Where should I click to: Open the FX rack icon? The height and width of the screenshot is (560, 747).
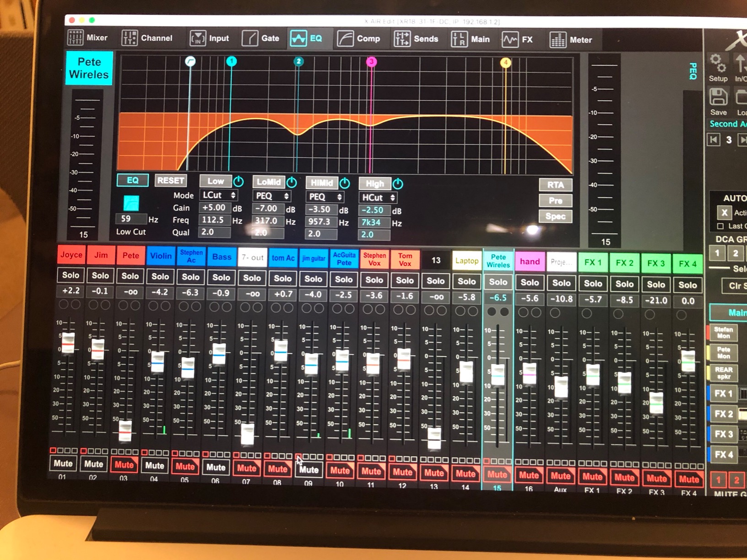510,39
